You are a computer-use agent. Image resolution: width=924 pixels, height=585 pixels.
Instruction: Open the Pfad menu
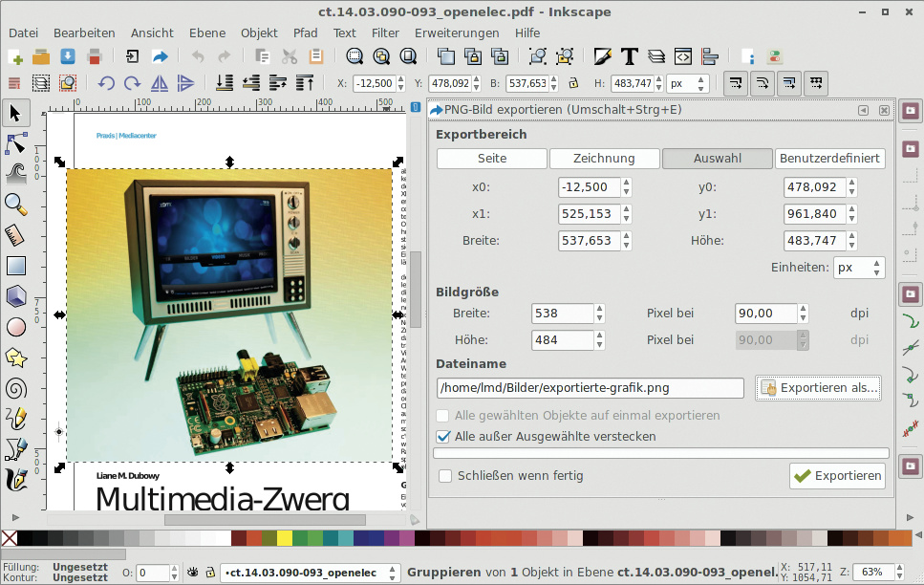pos(305,33)
